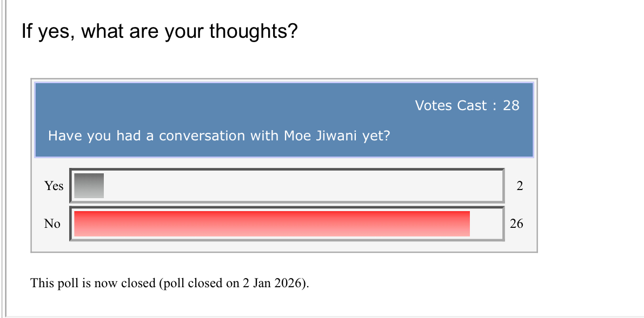Click the gray Yes result bar fill
644x318 pixels.
coord(89,186)
